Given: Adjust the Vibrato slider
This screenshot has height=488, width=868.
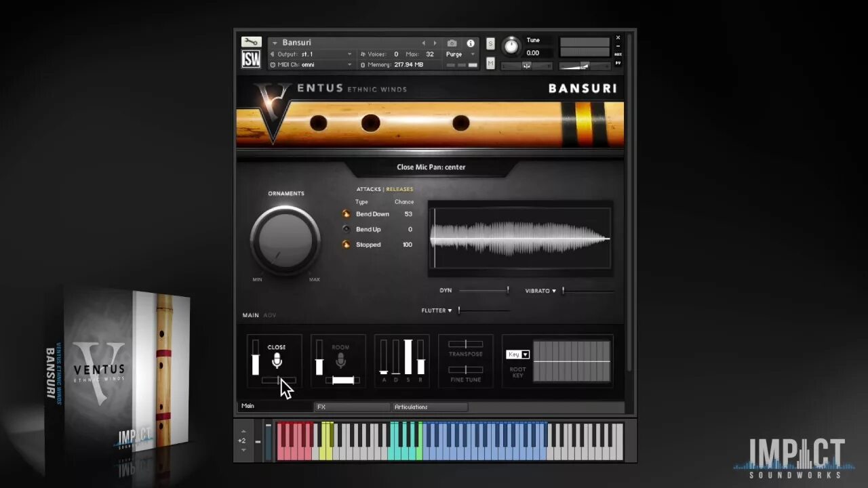Looking at the screenshot, I should [587, 291].
